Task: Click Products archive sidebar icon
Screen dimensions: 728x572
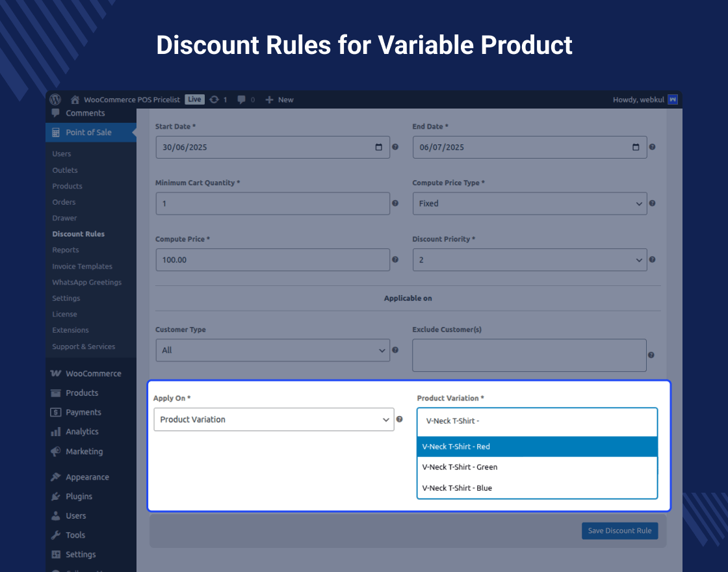Action: coord(56,393)
